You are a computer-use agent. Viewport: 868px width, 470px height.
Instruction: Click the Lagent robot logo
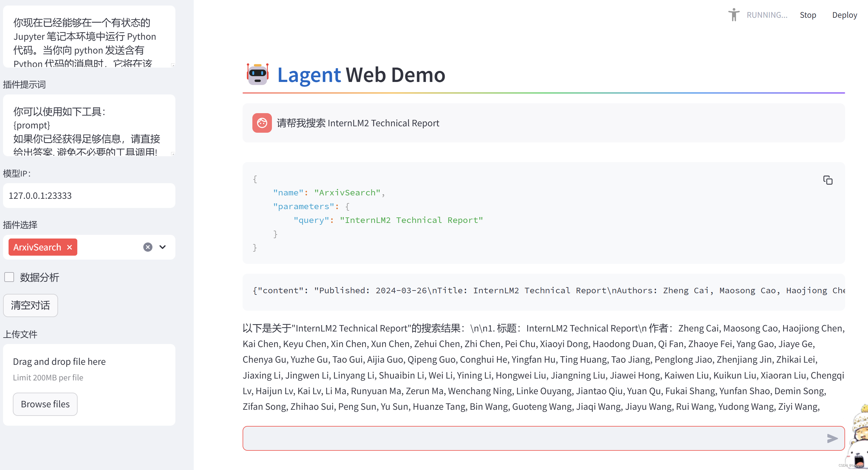pos(258,74)
